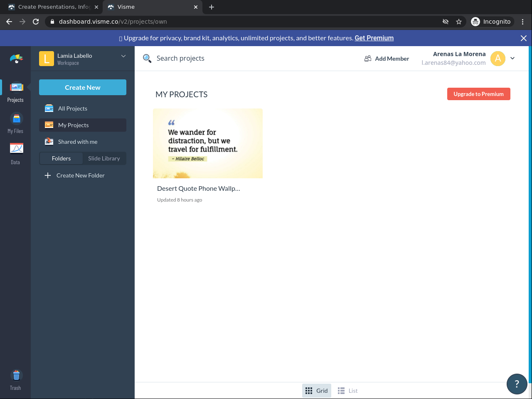Click the MY PROJECTS heading
Viewport: 532px width, 399px height.
(182, 94)
